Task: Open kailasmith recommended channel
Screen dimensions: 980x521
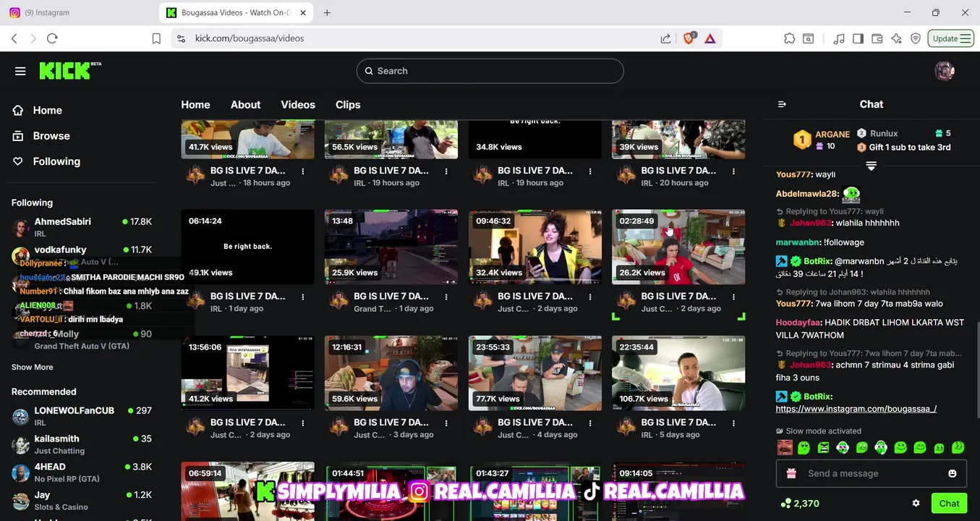Action: [x=82, y=444]
